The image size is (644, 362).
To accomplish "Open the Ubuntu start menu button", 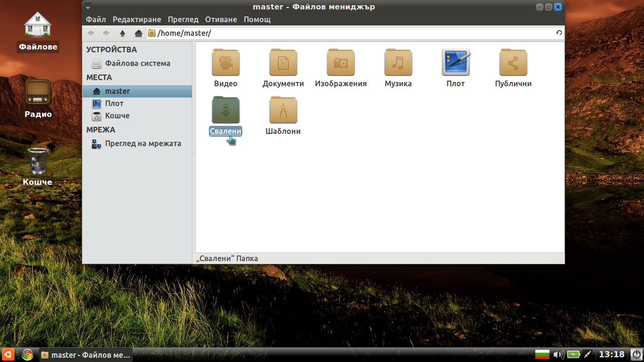I will pos(8,354).
